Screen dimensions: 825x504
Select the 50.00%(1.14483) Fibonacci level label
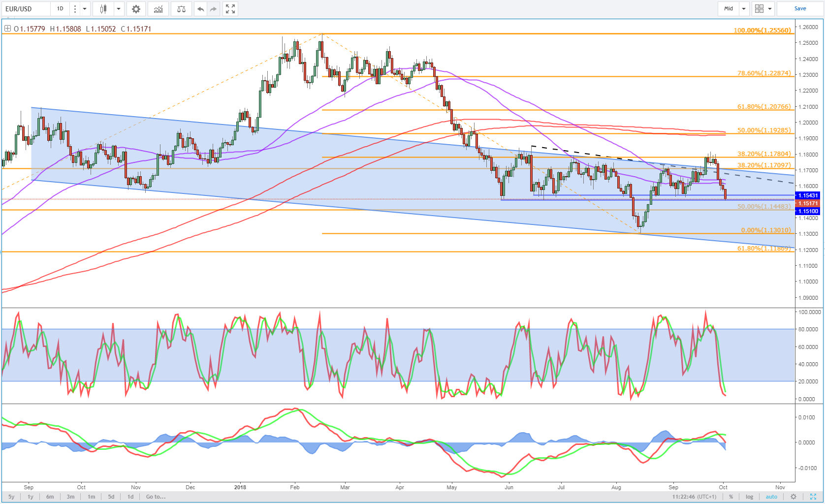coord(764,206)
